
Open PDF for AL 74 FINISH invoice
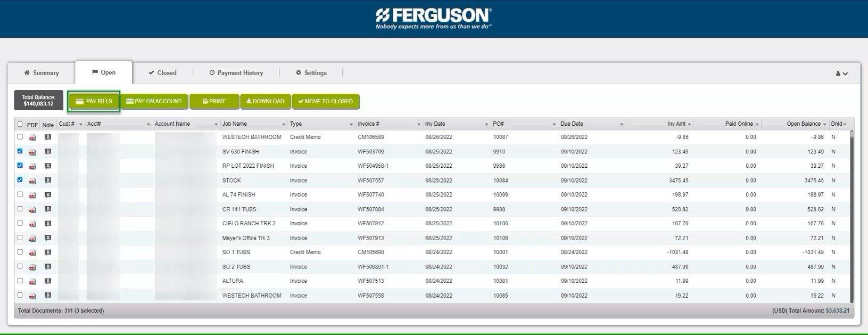[32, 195]
